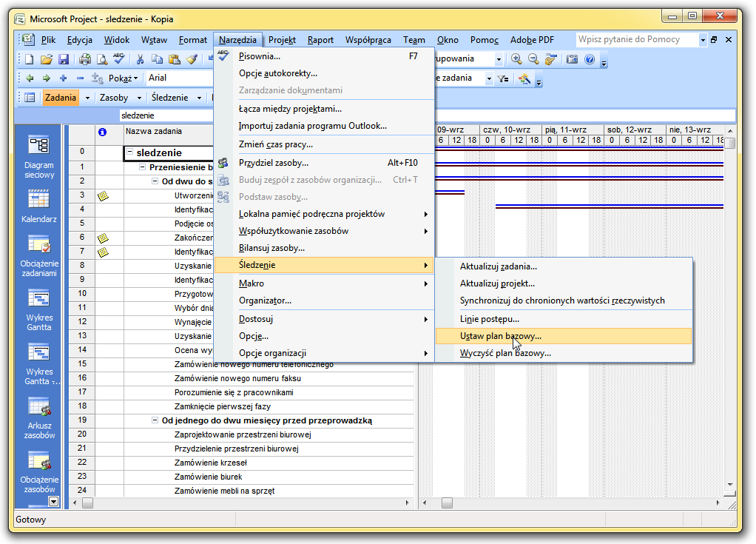Choose Zmień czas pracy menu item

point(325,144)
